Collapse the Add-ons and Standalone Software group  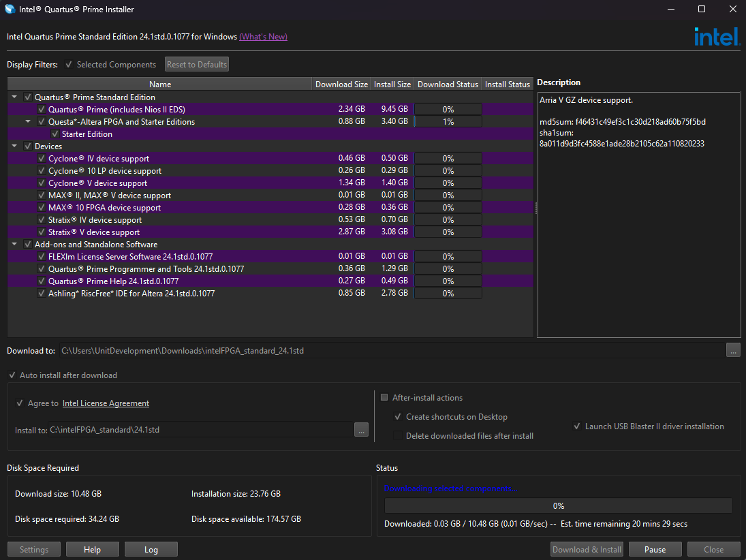15,245
